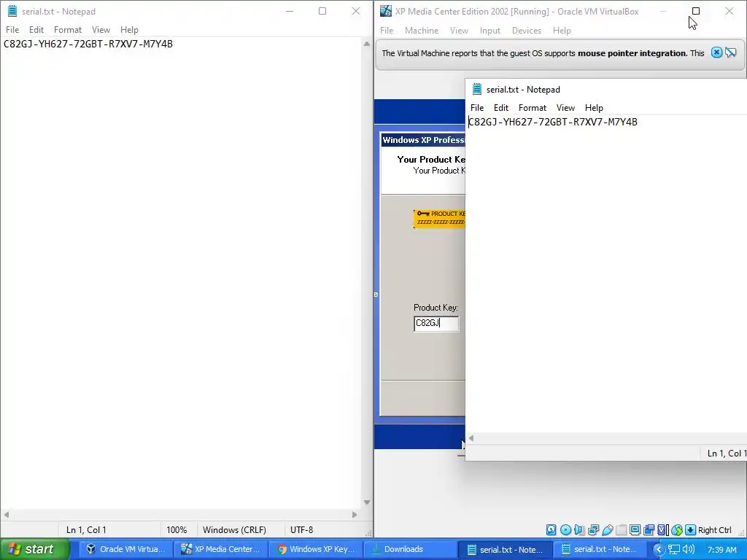Image resolution: width=747 pixels, height=560 pixels.
Task: Click the volume tray icon in taskbar
Action: tap(689, 550)
